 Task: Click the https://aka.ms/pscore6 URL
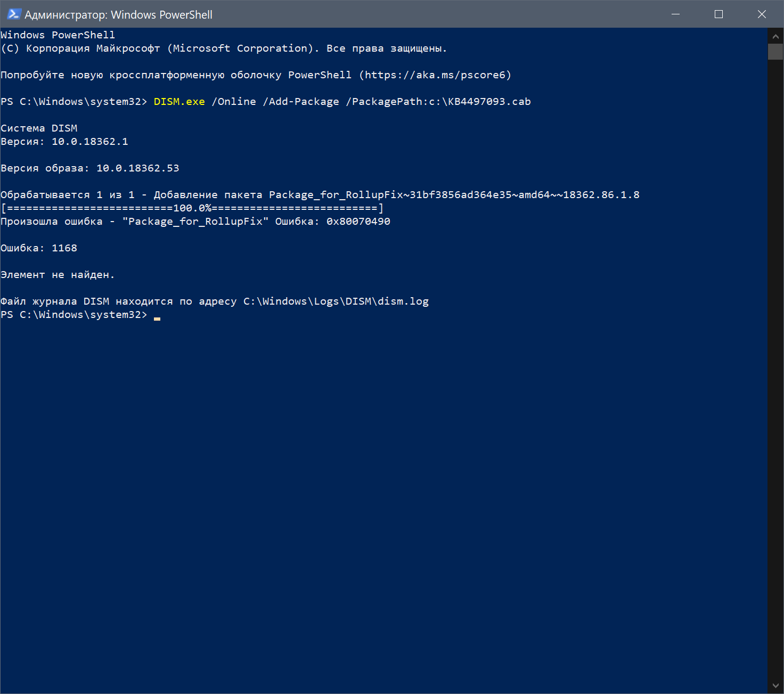(x=435, y=75)
